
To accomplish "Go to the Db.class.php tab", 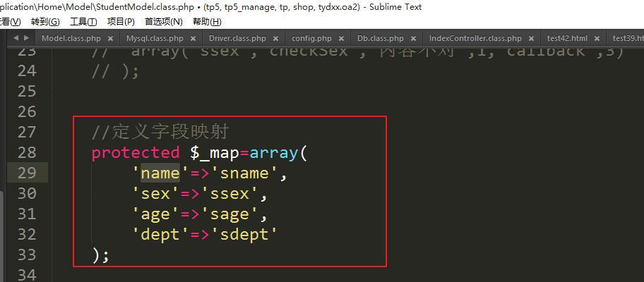I will [x=381, y=39].
